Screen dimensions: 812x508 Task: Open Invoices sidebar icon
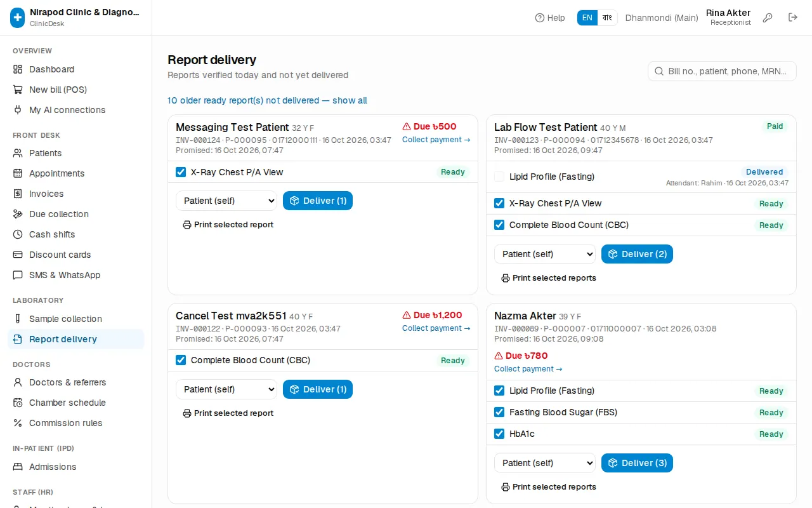pyautogui.click(x=18, y=194)
